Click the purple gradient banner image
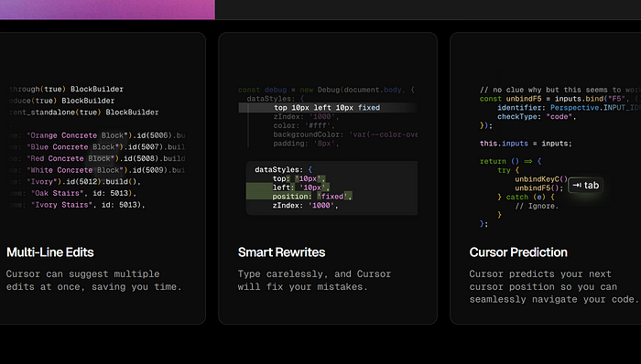The image size is (641, 364). [107, 9]
